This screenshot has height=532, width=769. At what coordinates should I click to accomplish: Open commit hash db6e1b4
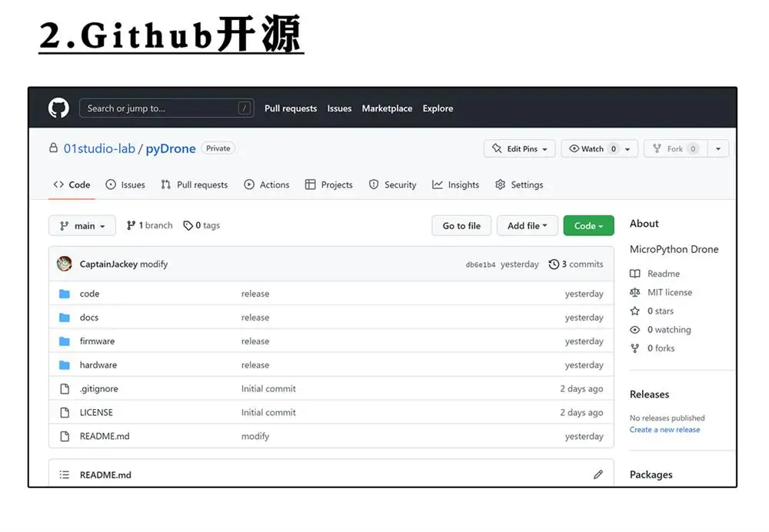[x=480, y=264]
